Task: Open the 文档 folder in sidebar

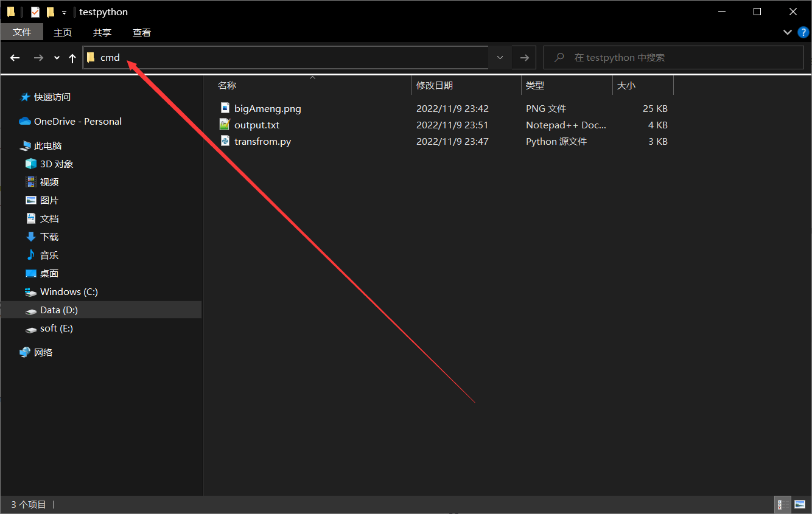Action: coord(49,219)
